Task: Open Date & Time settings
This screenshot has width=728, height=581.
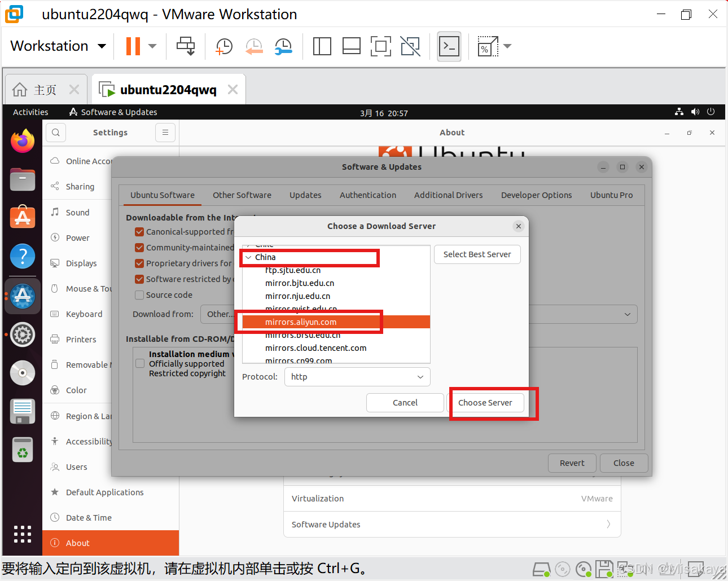Action: point(111,518)
